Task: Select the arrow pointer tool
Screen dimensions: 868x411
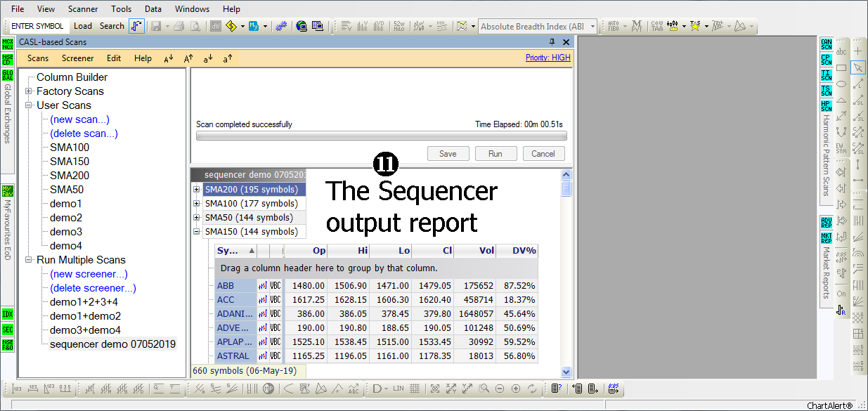Action: coord(858,67)
